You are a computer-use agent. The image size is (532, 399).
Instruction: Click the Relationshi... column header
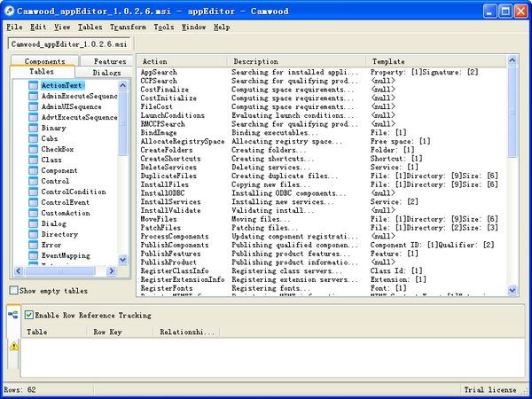[186, 332]
